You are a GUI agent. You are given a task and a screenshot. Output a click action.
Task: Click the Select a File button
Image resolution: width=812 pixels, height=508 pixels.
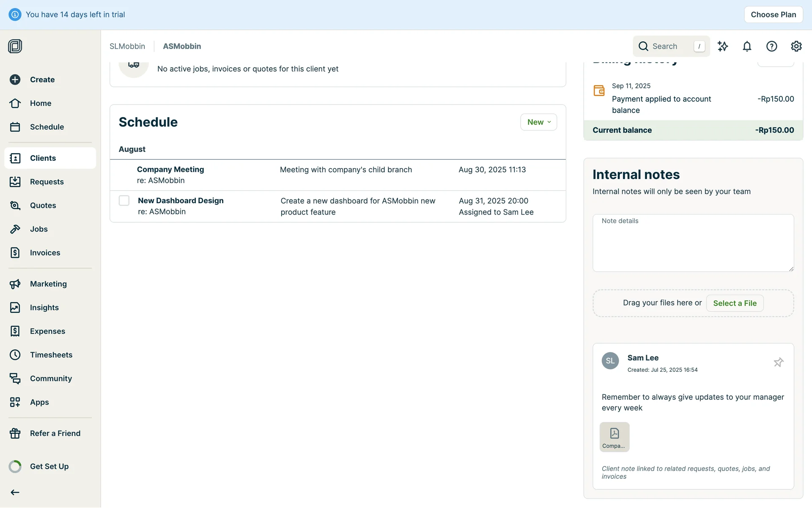click(x=735, y=303)
